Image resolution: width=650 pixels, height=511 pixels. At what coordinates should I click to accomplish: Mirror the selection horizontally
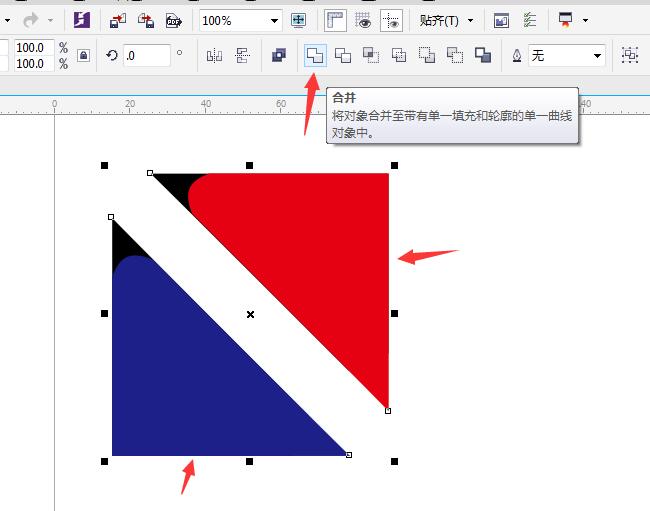(214, 56)
